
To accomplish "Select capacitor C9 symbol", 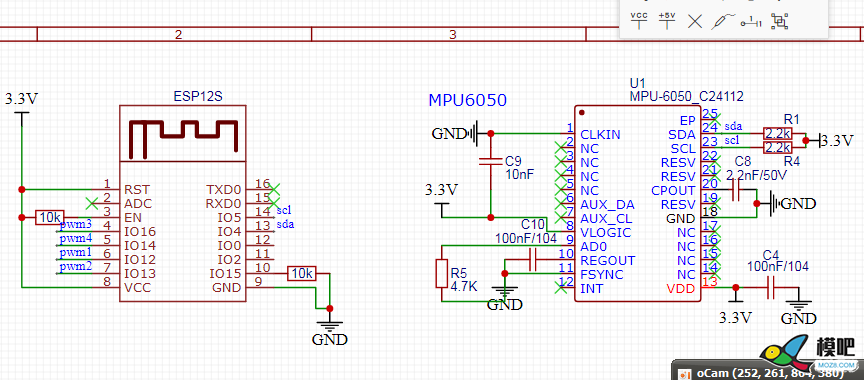I will pos(490,161).
